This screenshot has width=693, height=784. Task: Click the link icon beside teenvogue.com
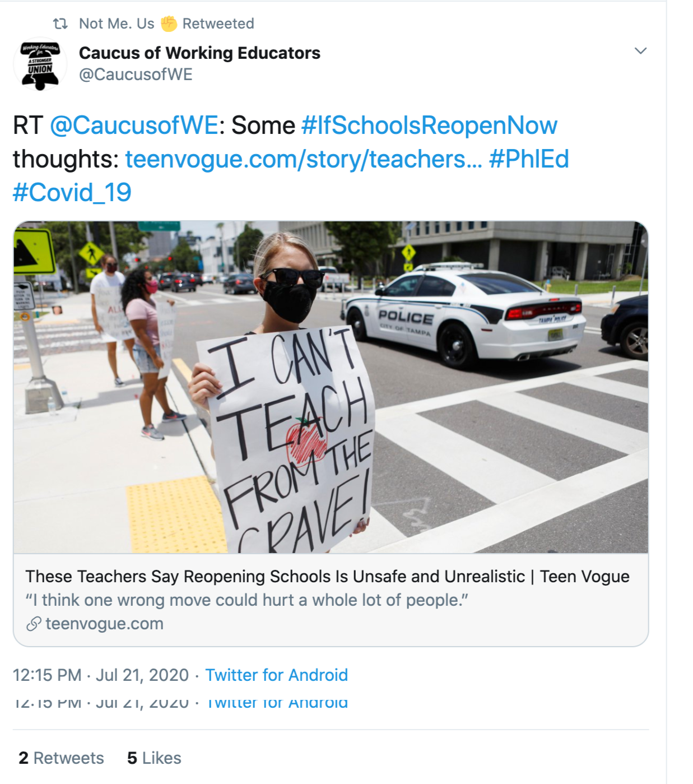[34, 624]
